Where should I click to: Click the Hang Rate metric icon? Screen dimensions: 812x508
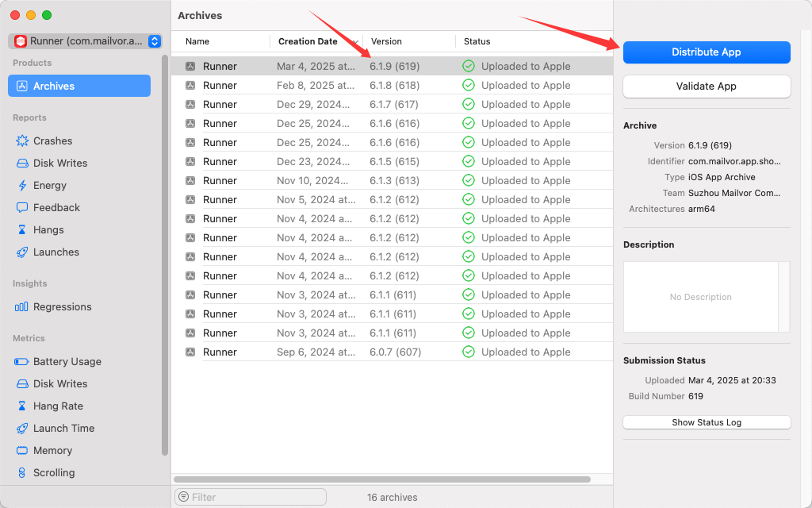(22, 406)
